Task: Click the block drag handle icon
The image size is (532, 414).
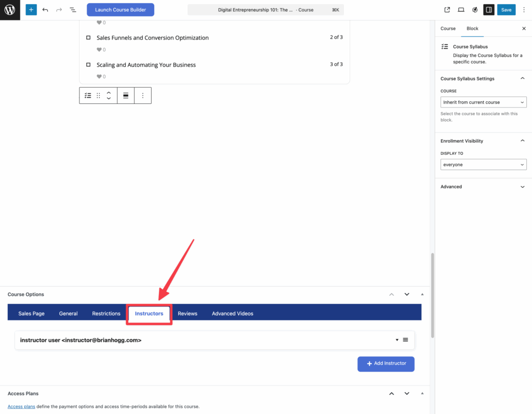Action: (98, 96)
